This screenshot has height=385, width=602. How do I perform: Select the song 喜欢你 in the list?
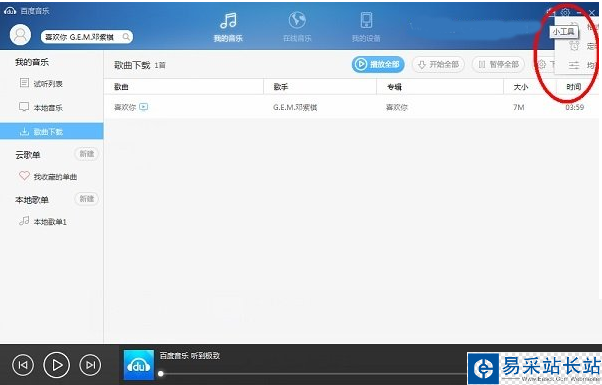125,107
